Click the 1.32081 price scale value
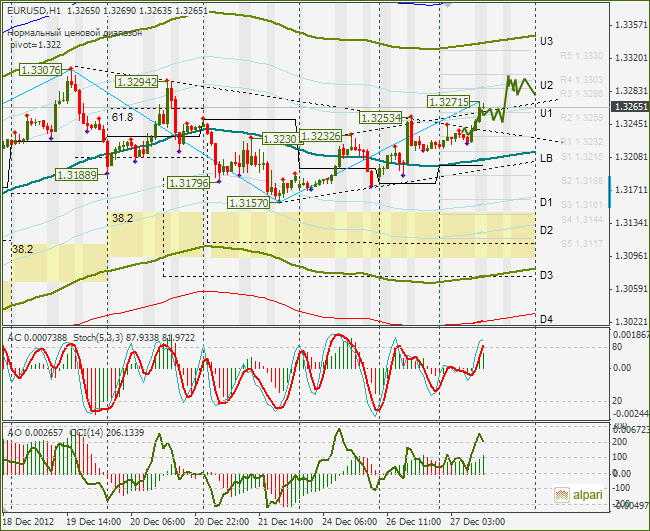 pos(631,157)
